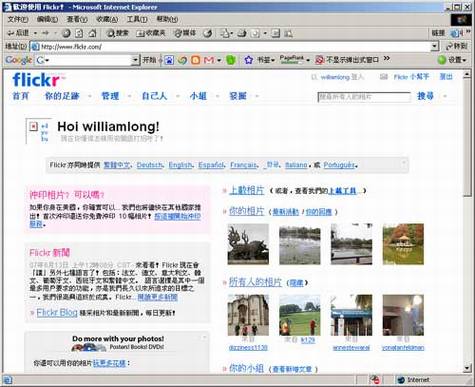Click the green icon after Gmail on Google toolbar
The height and width of the screenshot is (387, 475).
click(231, 60)
